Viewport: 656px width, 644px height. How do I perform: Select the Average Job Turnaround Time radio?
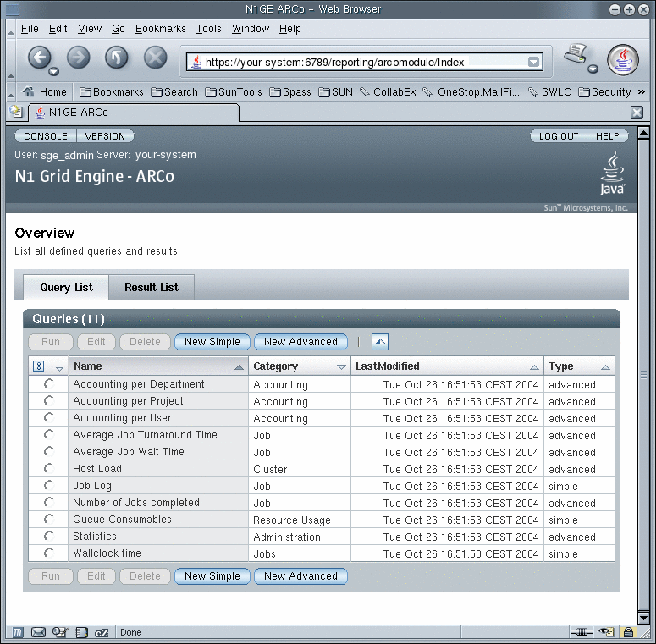(x=49, y=434)
